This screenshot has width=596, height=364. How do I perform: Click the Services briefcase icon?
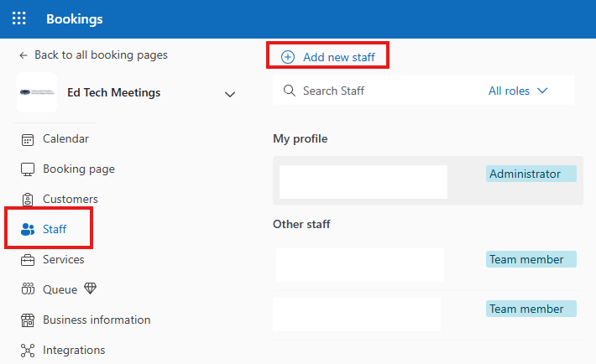click(x=28, y=260)
